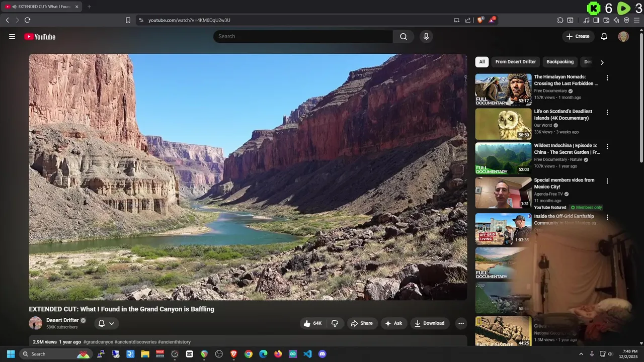Toggle the browser sidebar panel icon
This screenshot has height=362, width=644.
coord(596,20)
